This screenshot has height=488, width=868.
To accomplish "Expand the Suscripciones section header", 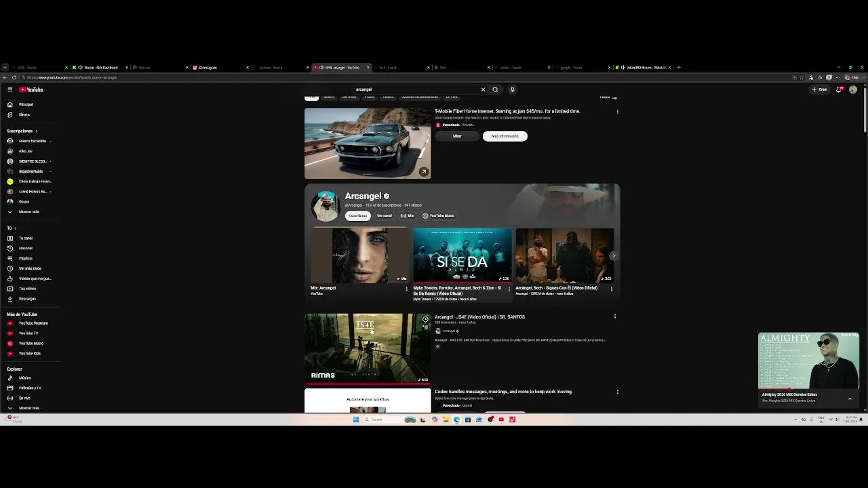I will (x=22, y=131).
